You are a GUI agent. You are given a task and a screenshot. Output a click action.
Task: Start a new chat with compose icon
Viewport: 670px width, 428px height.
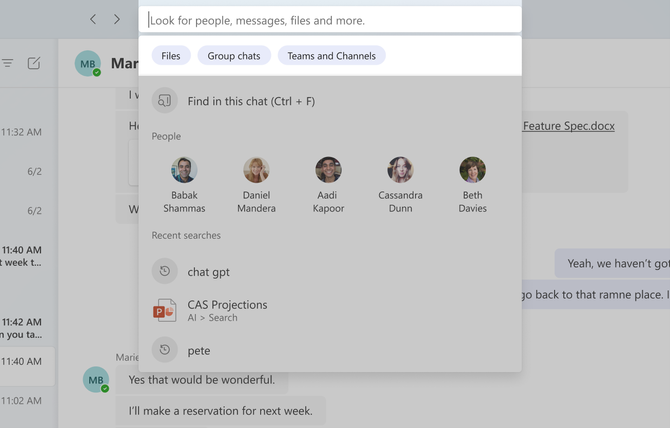[34, 63]
